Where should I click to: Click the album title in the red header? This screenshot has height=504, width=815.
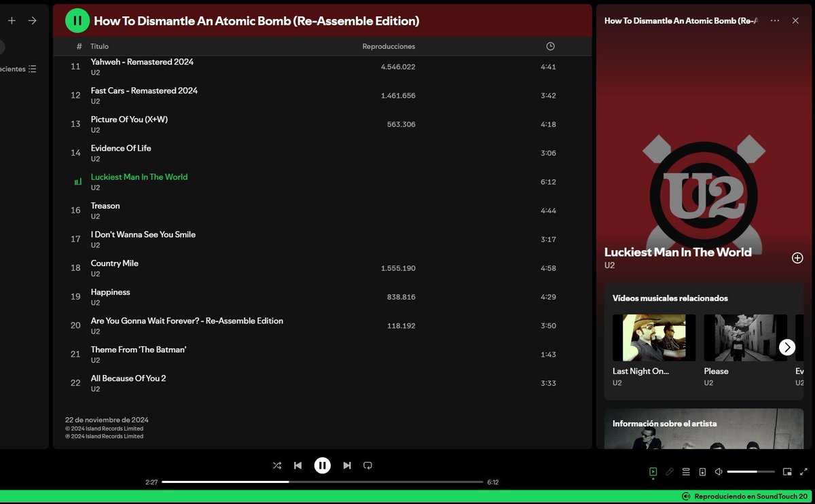257,21
